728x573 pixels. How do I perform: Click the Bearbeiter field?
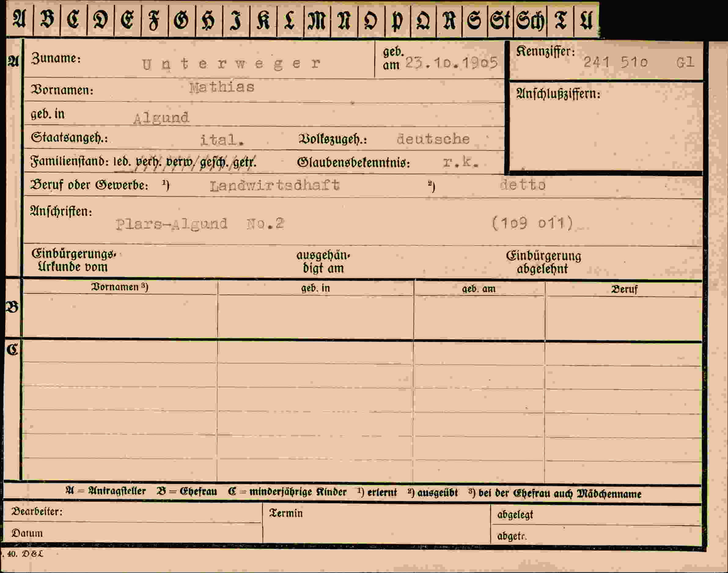pos(133,512)
